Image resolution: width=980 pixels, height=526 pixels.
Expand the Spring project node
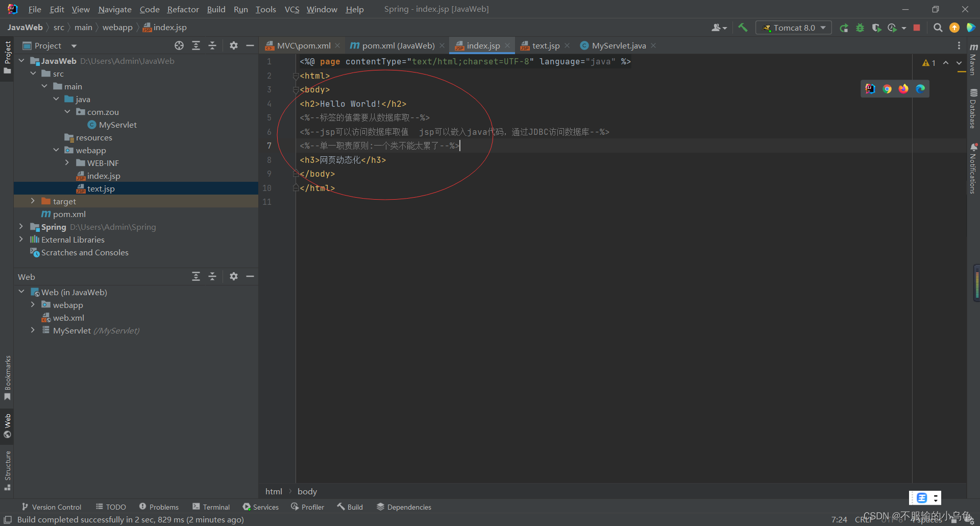point(21,227)
